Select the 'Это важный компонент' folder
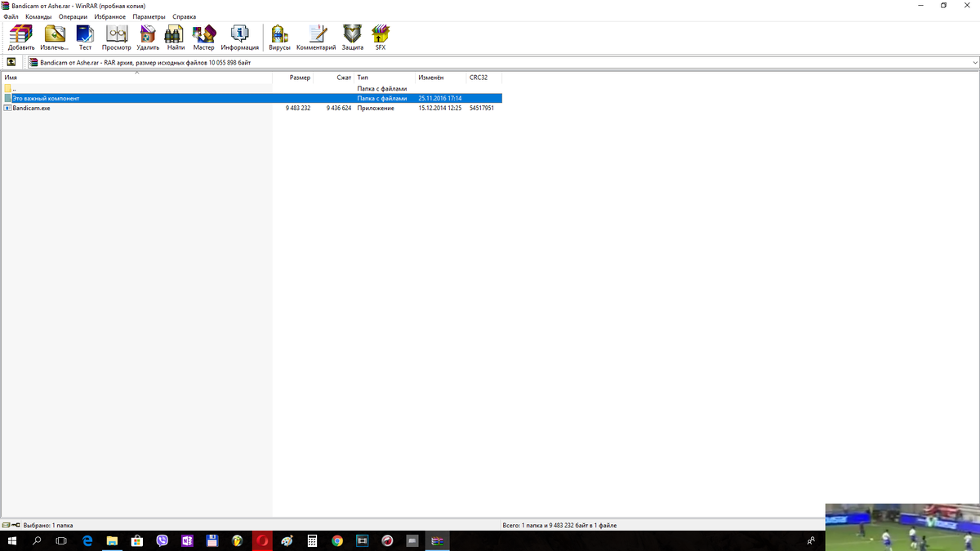The image size is (980, 551). [252, 98]
